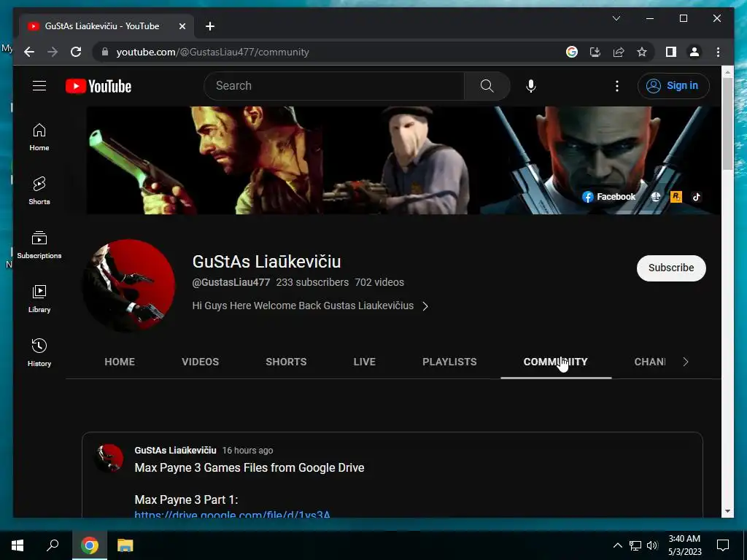Click post author name GuStAs Liaūkevičiu
The height and width of the screenshot is (560, 747).
[x=175, y=451]
